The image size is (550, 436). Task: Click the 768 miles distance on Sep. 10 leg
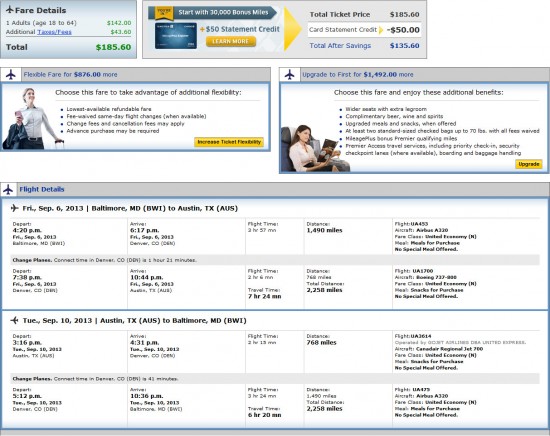pos(321,343)
